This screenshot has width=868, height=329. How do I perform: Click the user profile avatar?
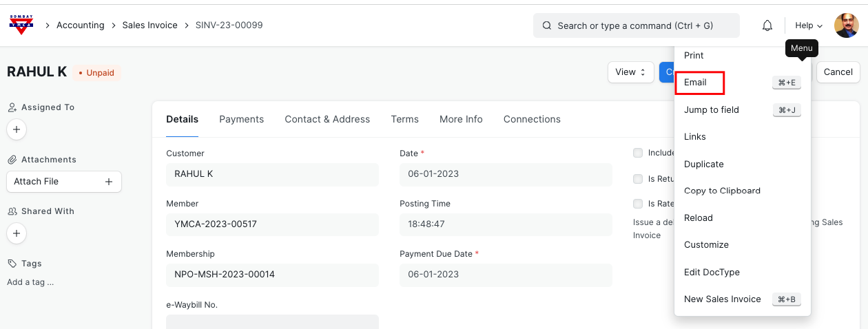[846, 25]
